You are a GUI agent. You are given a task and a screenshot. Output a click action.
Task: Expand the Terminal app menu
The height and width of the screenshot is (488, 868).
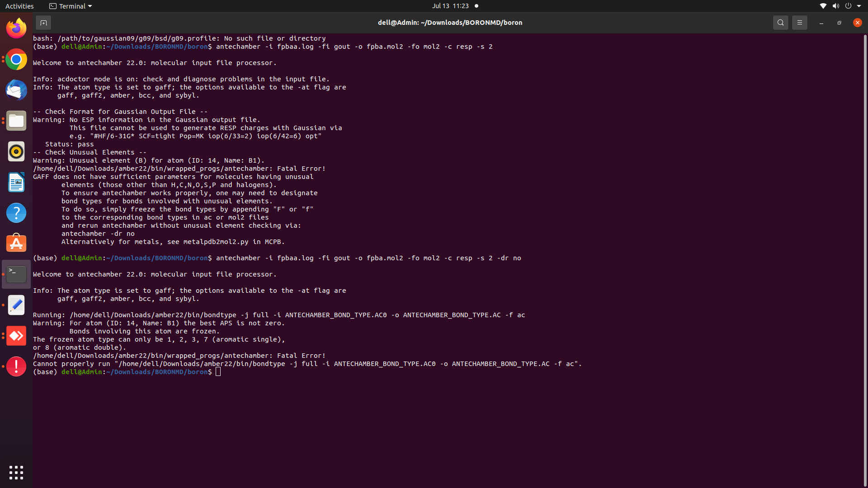[x=71, y=6]
